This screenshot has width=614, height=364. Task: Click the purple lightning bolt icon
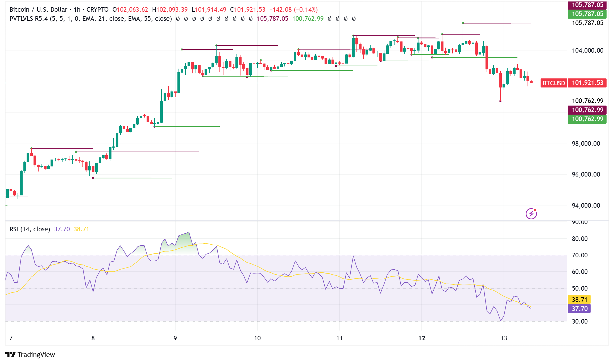point(531,214)
